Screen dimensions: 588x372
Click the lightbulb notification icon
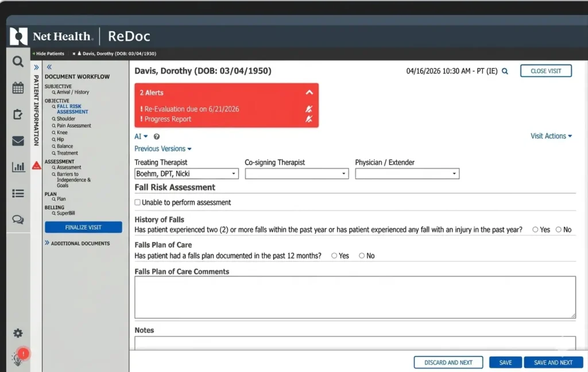(x=18, y=358)
